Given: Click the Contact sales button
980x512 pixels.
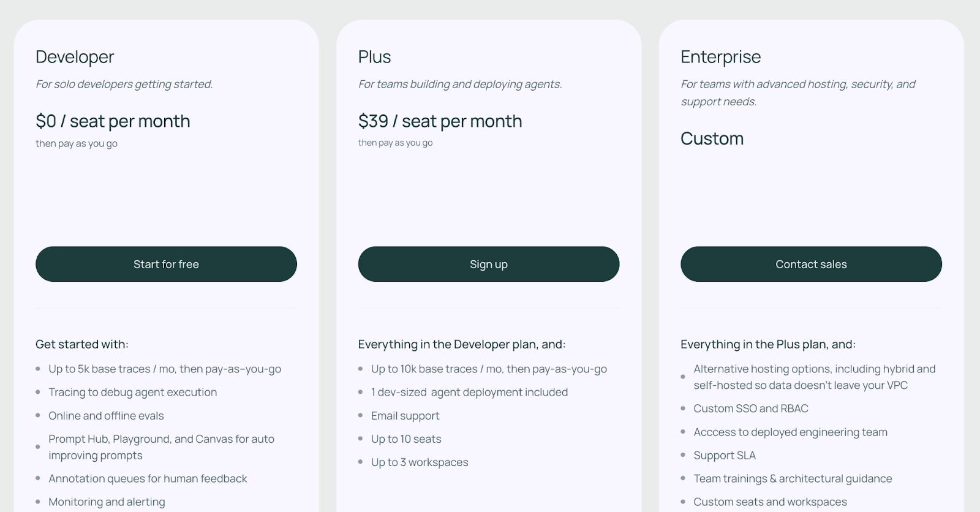Looking at the screenshot, I should point(811,264).
